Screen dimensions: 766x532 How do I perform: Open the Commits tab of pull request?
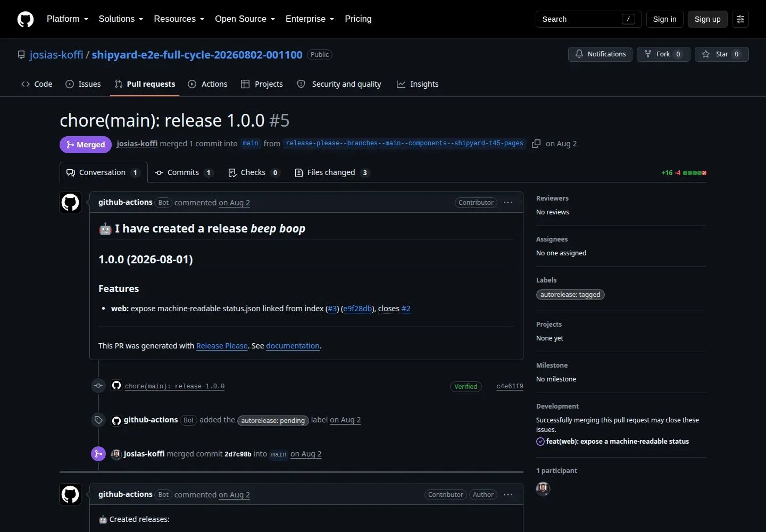184,172
